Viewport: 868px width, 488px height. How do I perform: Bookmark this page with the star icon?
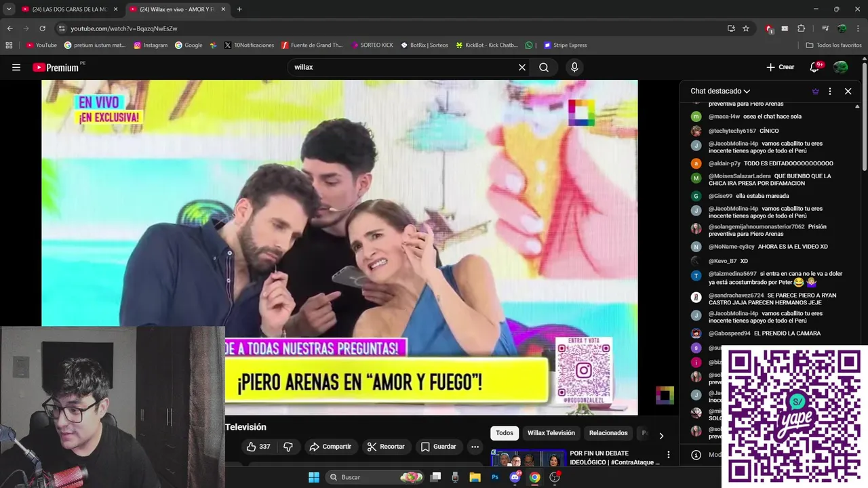[x=746, y=28]
